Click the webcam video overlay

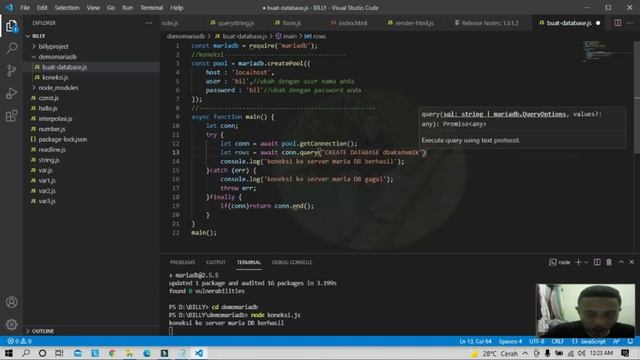[x=585, y=310]
